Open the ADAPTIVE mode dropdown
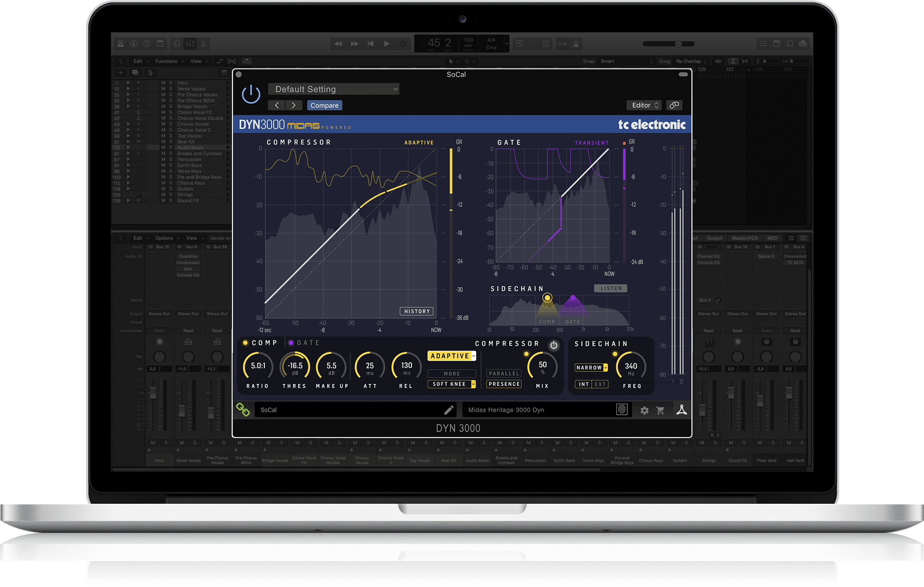Screen dimensions: 924x587 click(x=452, y=356)
